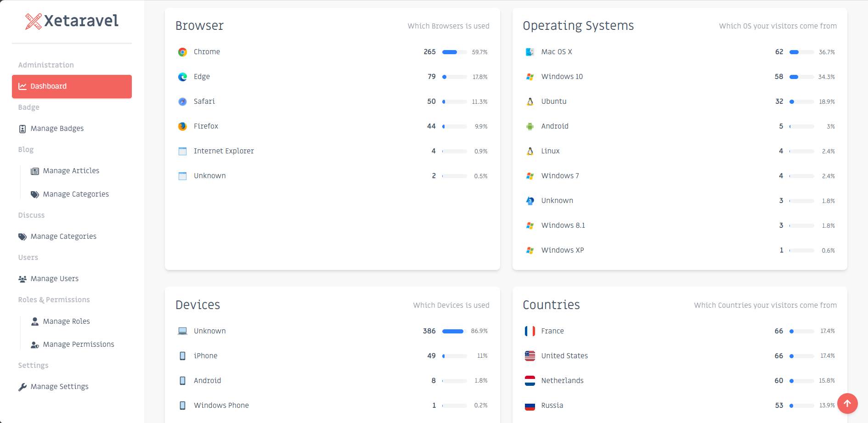Open Manage Articles under Blog
The width and height of the screenshot is (868, 423).
coord(71,170)
